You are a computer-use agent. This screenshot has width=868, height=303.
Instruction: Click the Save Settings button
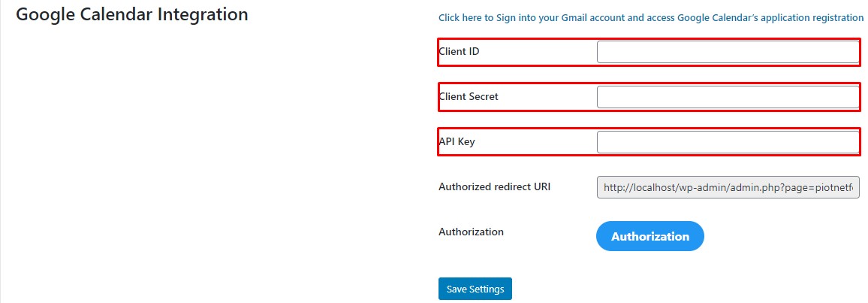[x=475, y=289]
